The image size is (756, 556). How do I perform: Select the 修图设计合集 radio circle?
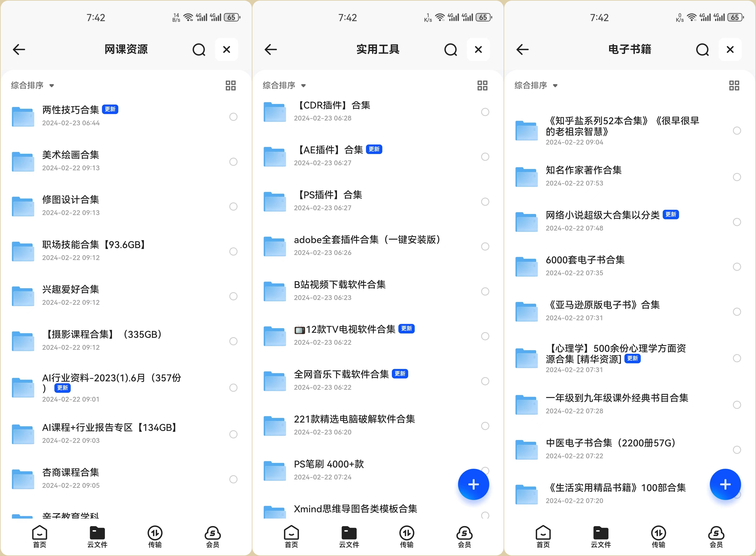pos(233,206)
